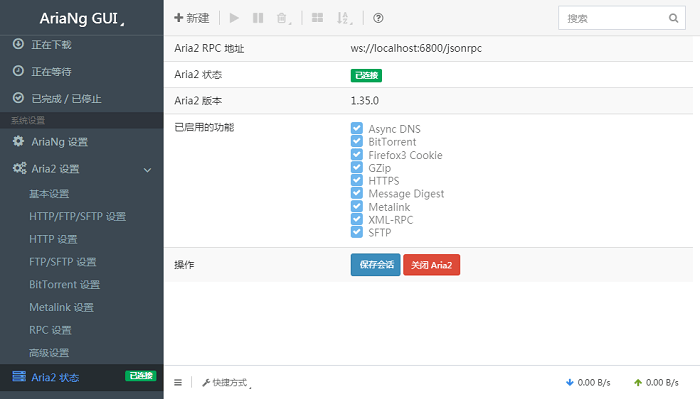Click the gear icon for AriaNg 设置

(x=18, y=141)
